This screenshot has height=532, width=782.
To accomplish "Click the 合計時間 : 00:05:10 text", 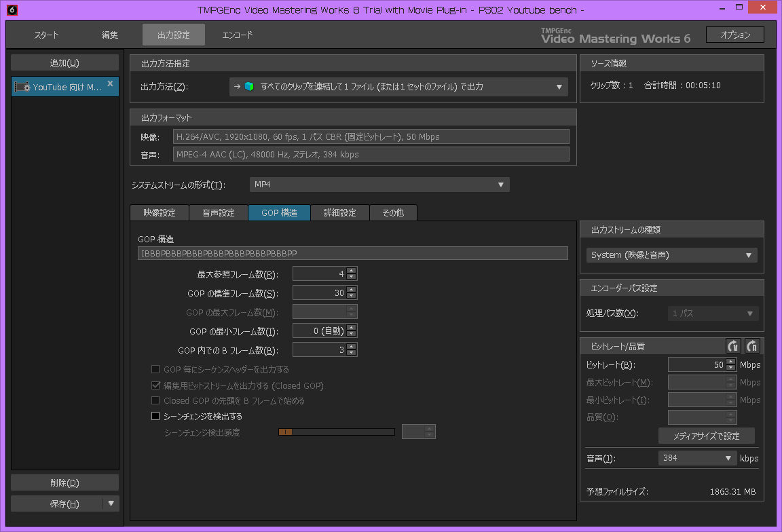I will click(x=682, y=85).
